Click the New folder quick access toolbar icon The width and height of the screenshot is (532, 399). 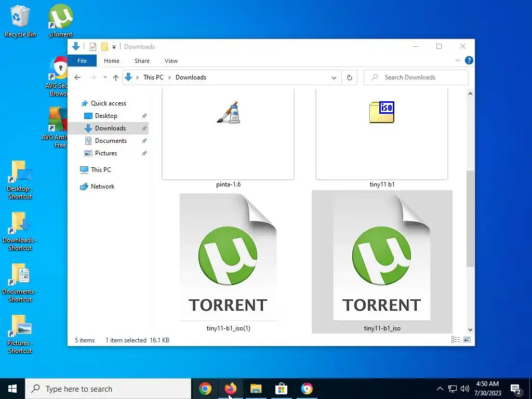pyautogui.click(x=104, y=47)
